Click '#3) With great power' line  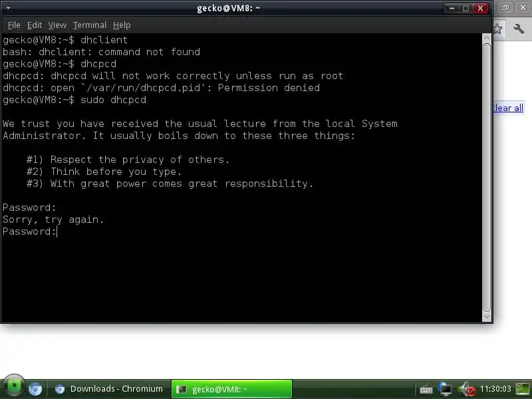point(170,184)
